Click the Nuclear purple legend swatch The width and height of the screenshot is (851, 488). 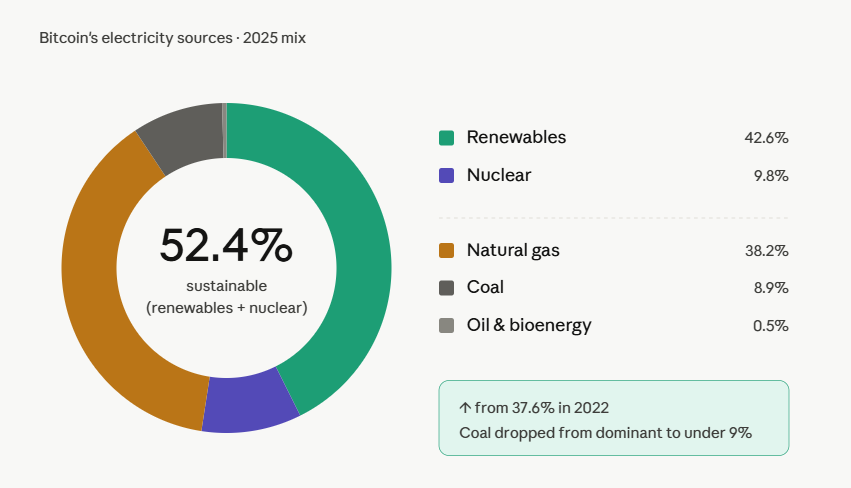tap(446, 175)
